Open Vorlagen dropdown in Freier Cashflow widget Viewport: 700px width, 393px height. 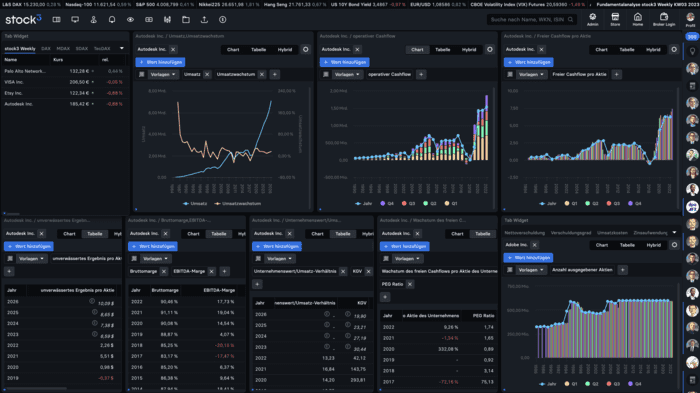pos(531,75)
